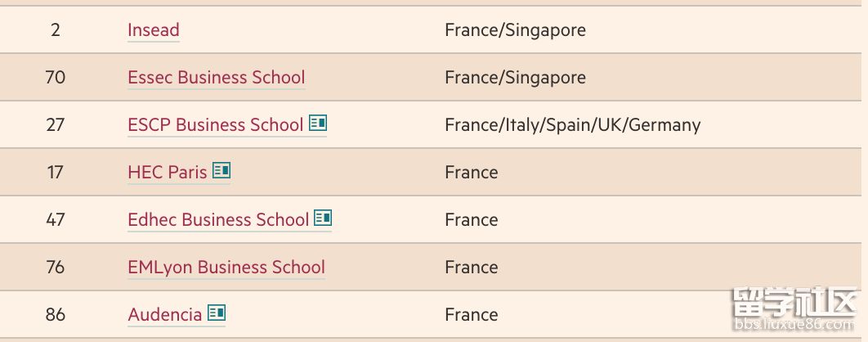
Task: Open the profile icon next to Audencia
Action: pyautogui.click(x=217, y=313)
